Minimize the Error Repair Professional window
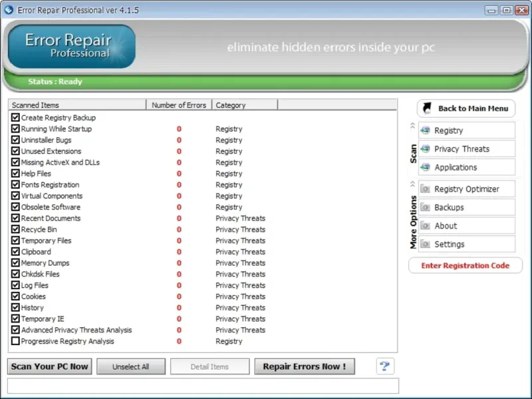 pyautogui.click(x=491, y=10)
